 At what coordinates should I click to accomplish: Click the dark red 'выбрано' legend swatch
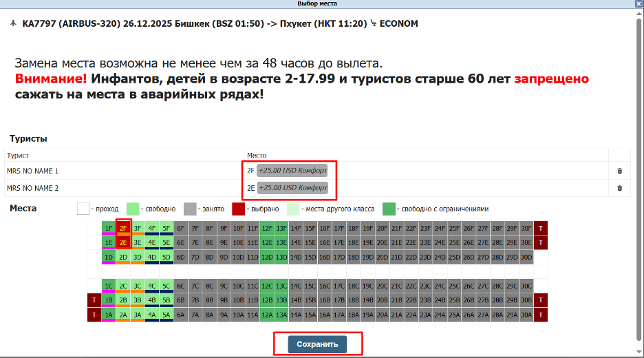coord(239,209)
